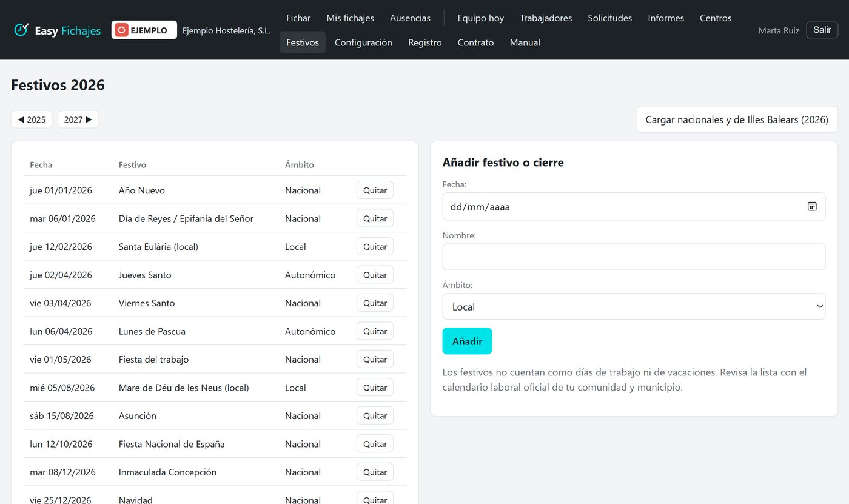The height and width of the screenshot is (504, 849).
Task: Go to the Centros page
Action: (716, 18)
